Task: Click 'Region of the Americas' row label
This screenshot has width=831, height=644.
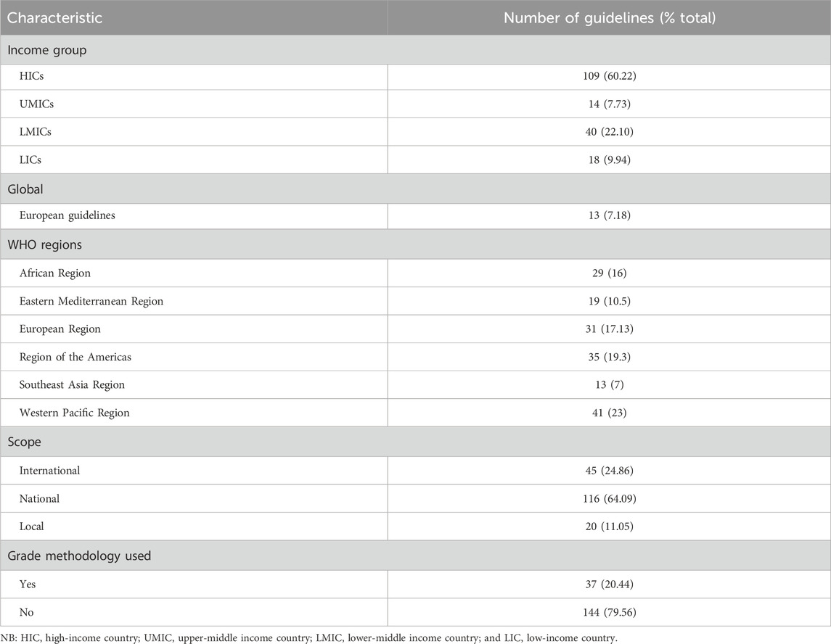Action: [75, 357]
